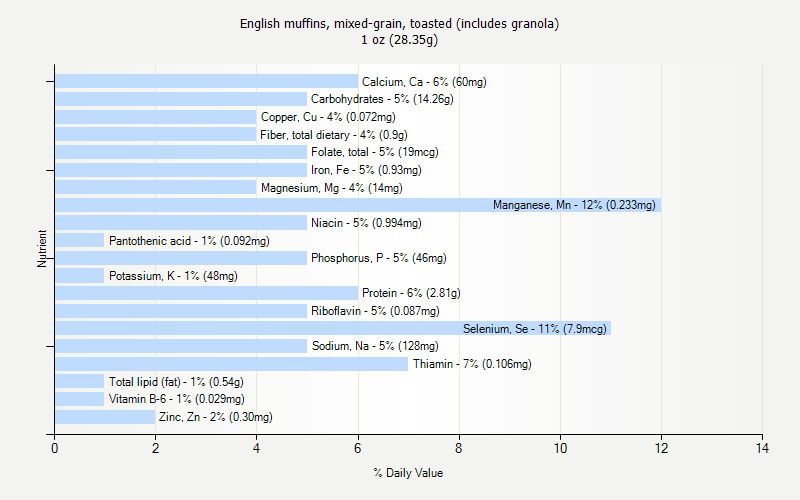Select the 'Carbohydrates - 5% (14.26g)' label
Viewport: 800px width, 500px height.
(382, 99)
